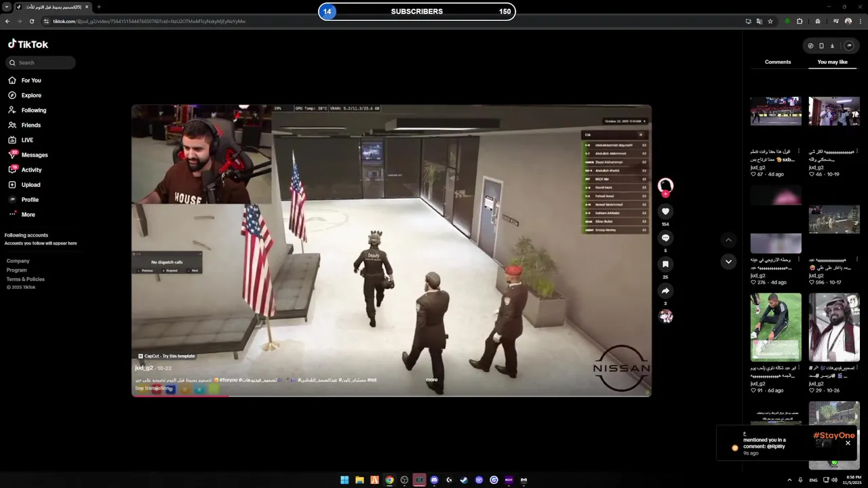Click the jud_g2 username on the video

coord(144,368)
